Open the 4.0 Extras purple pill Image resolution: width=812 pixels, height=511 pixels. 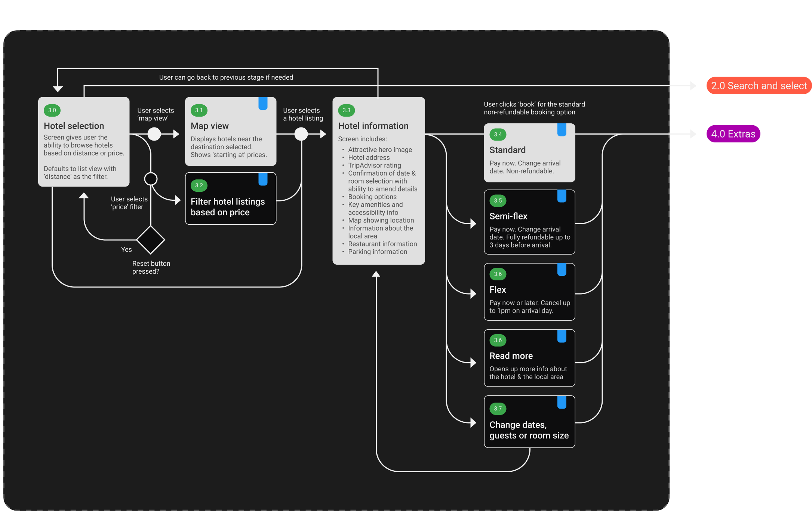pyautogui.click(x=733, y=134)
